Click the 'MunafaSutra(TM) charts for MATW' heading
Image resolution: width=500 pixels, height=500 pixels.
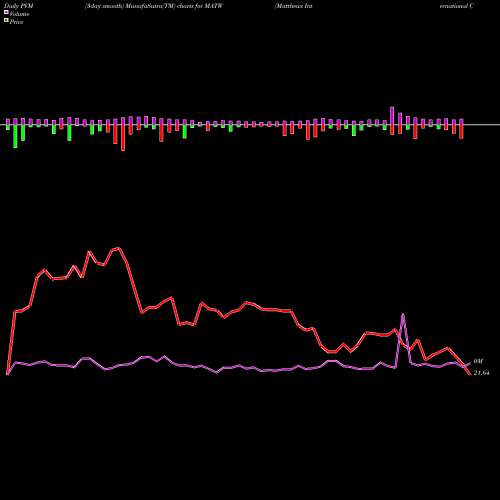(x=174, y=6)
